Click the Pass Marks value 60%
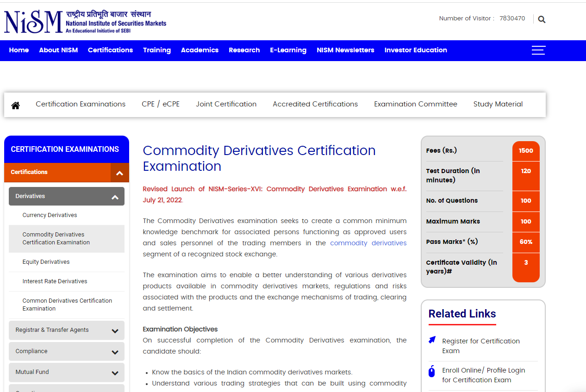 tap(526, 242)
